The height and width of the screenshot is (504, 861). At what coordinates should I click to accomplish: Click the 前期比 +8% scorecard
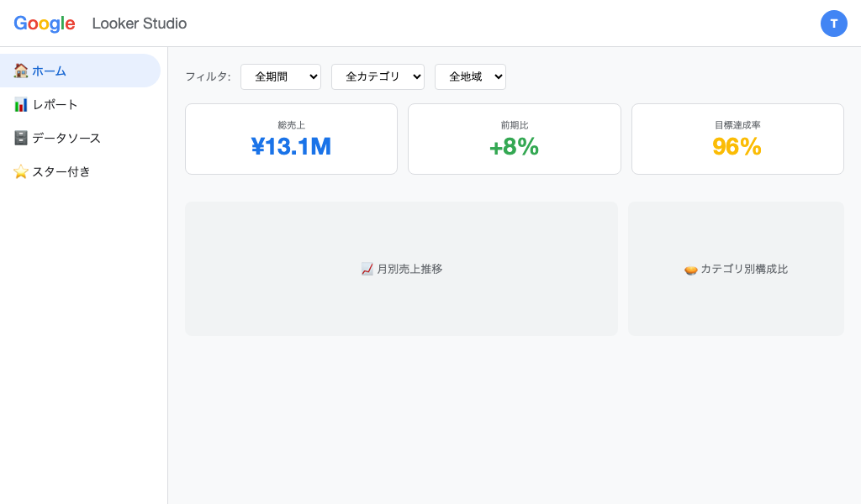(x=514, y=139)
